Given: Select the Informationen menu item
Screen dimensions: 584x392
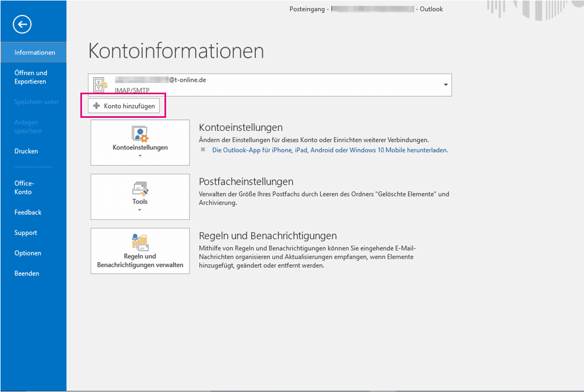Looking at the screenshot, I should pos(34,52).
